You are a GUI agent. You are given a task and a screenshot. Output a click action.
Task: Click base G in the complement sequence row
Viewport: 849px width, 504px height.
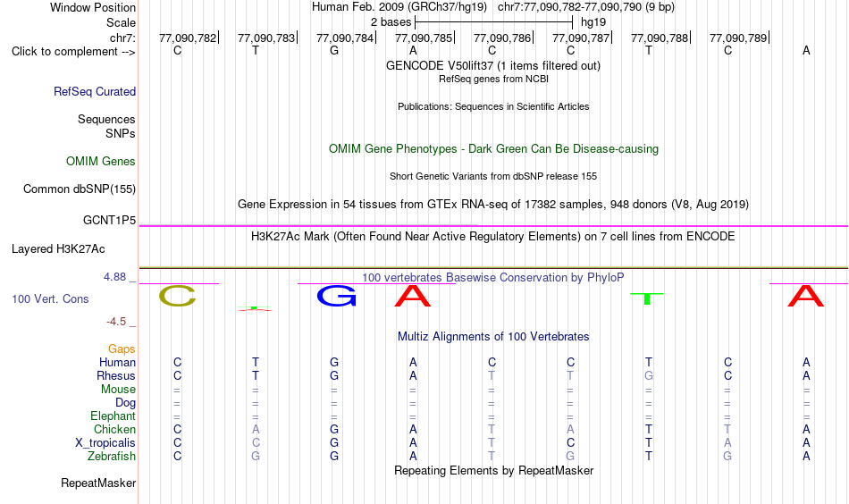coord(334,50)
